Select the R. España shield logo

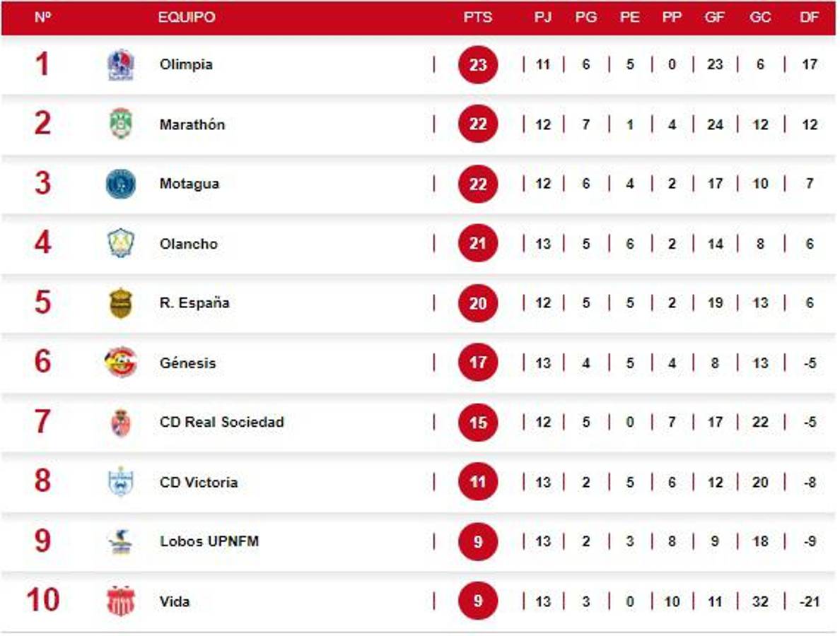[120, 303]
